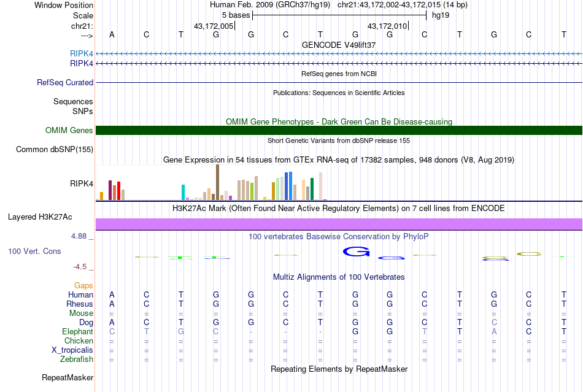Click the RefSeq Curated gene line
This screenshot has width=583, height=392.
(x=339, y=82)
